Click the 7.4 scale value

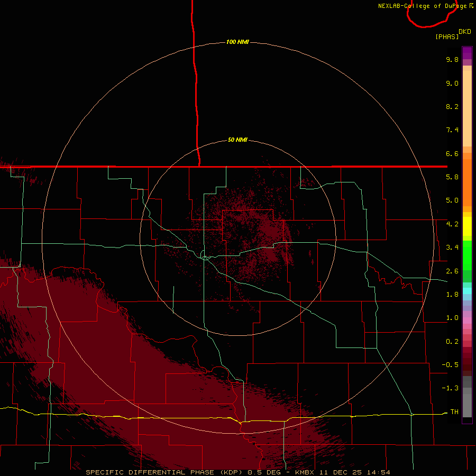point(452,130)
